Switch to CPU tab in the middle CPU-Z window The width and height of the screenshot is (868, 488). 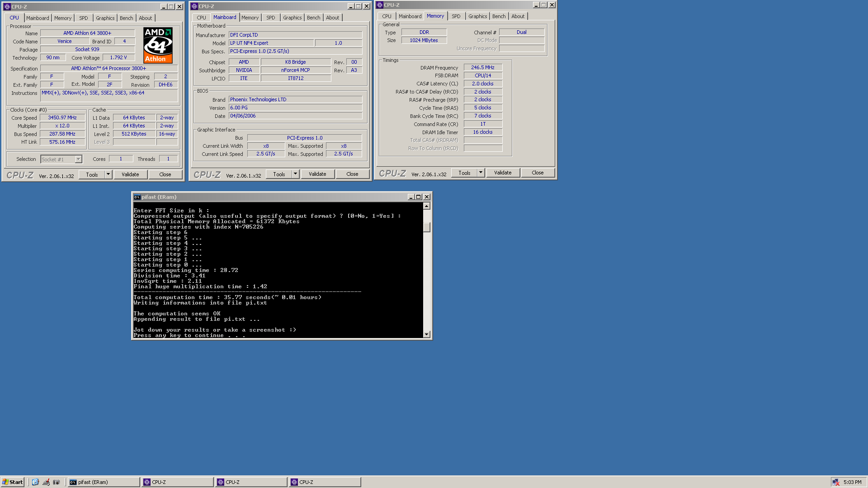201,18
